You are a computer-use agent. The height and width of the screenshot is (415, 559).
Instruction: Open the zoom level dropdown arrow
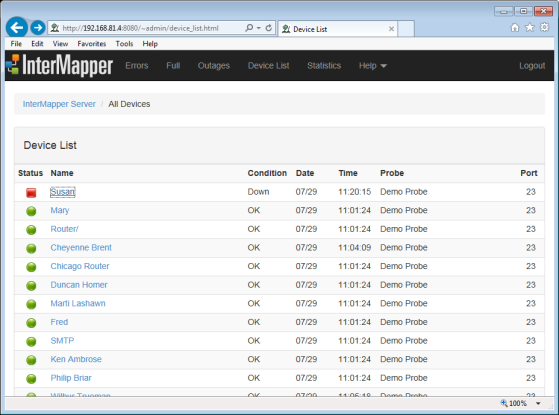click(538, 403)
